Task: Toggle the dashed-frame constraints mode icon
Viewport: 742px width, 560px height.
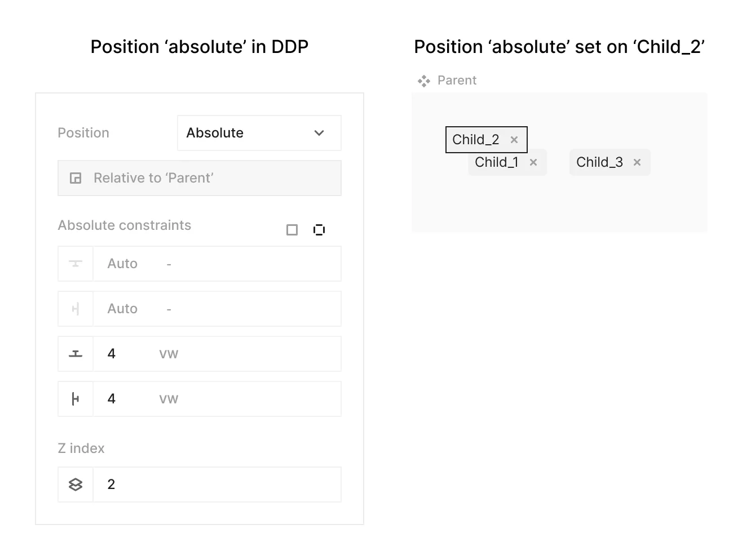Action: coord(319,230)
